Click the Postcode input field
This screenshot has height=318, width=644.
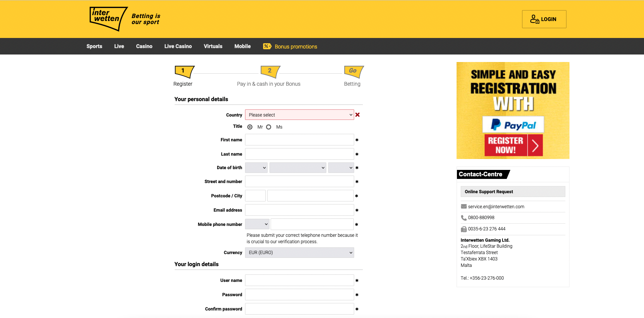256,196
